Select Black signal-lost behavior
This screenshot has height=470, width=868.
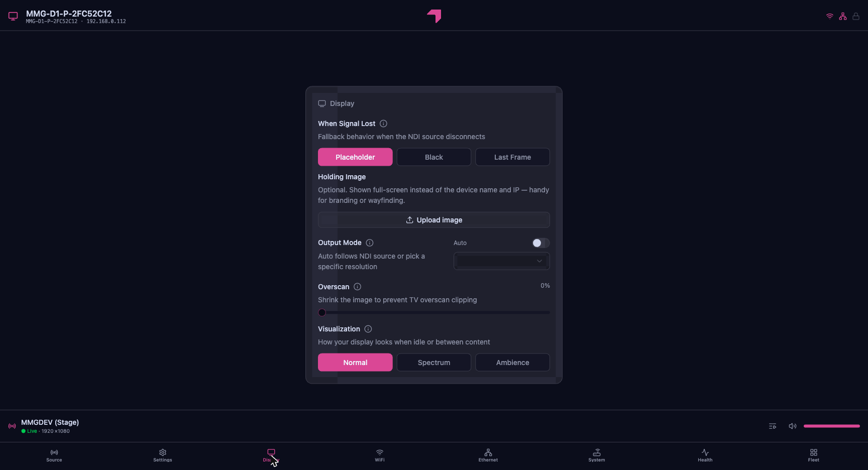[434, 157]
